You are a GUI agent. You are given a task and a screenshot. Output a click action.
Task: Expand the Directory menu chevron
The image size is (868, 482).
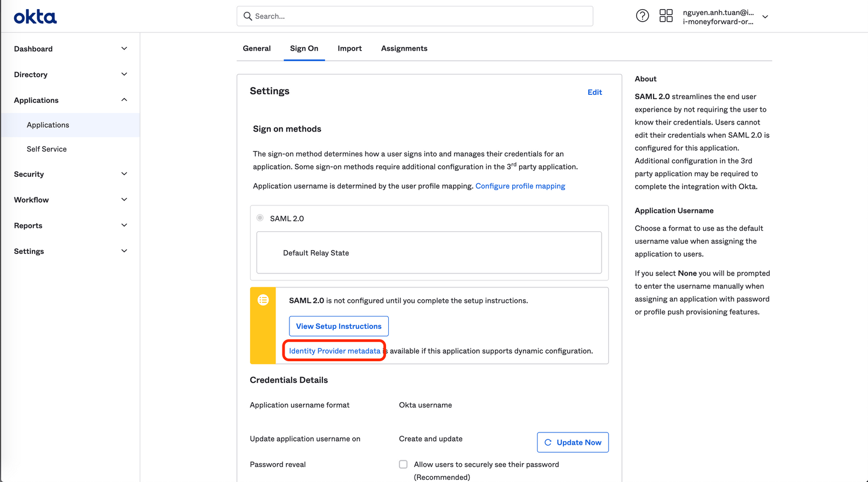124,74
